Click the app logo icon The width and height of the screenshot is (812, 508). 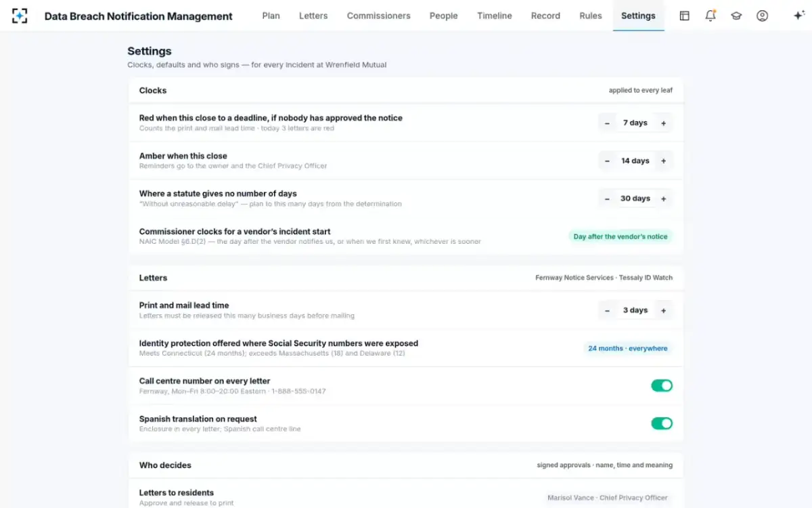[20, 16]
